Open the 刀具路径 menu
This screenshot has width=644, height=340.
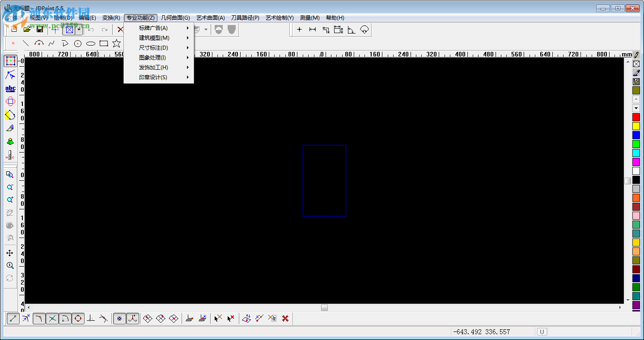[x=245, y=17]
